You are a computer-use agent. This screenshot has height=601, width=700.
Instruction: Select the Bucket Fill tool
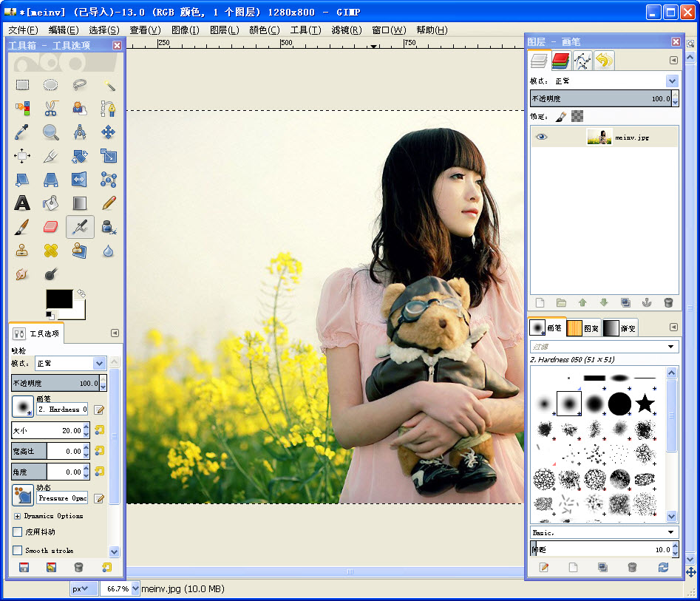click(x=50, y=203)
